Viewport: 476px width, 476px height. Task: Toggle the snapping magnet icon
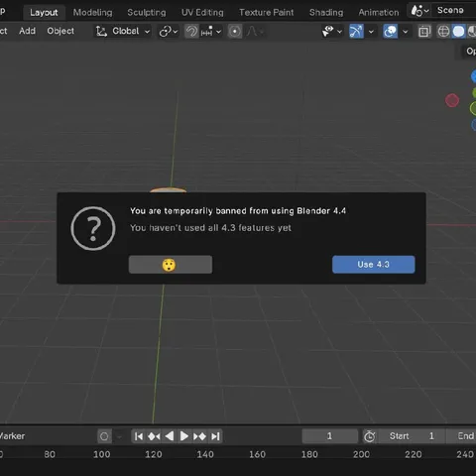point(191,32)
